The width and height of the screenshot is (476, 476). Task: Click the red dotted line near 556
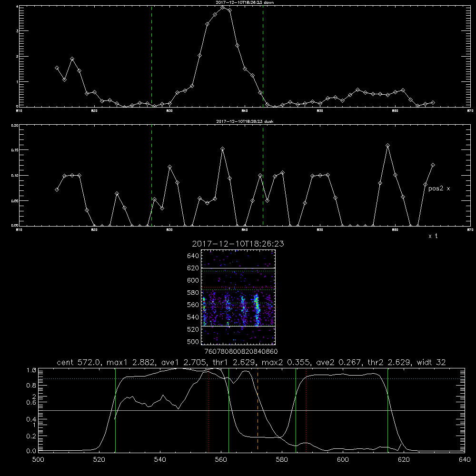(x=209, y=410)
